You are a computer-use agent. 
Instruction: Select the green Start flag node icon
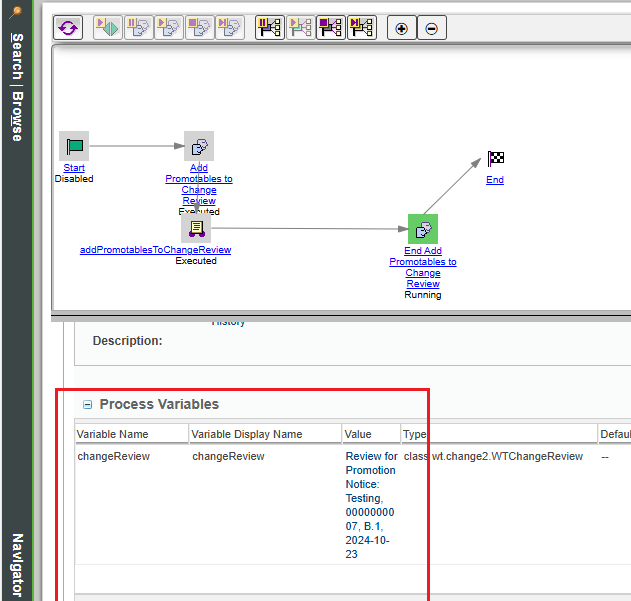(74, 146)
